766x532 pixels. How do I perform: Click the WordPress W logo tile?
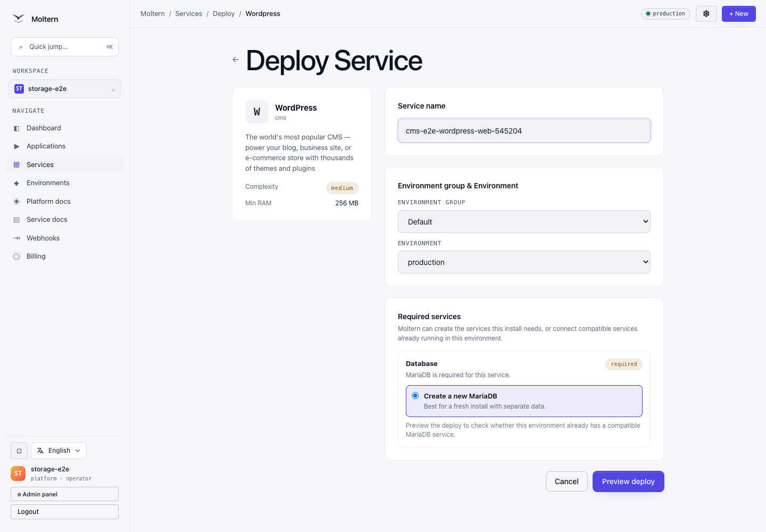(257, 112)
